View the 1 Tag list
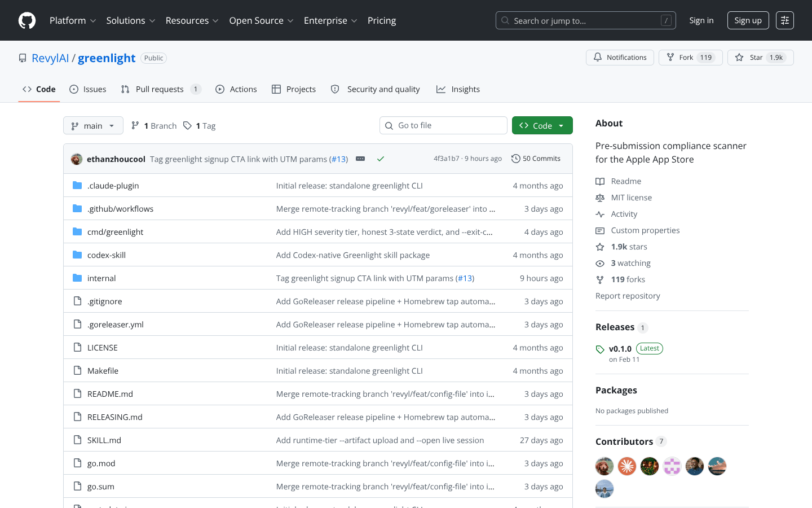 200,125
